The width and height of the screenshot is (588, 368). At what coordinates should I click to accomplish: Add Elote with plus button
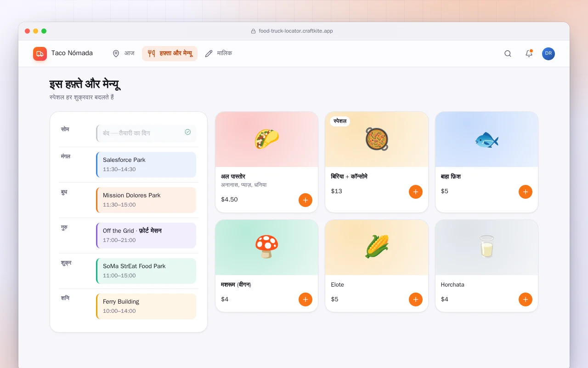(x=416, y=299)
